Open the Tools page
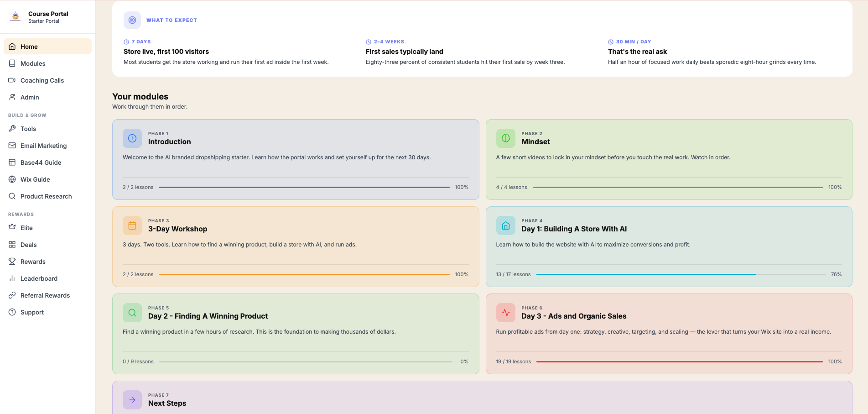868x414 pixels. coord(47,129)
